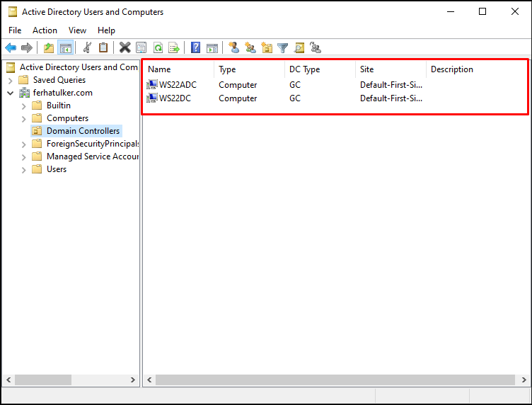This screenshot has height=405, width=532.
Task: Click the Filter funnel icon
Action: pos(283,48)
